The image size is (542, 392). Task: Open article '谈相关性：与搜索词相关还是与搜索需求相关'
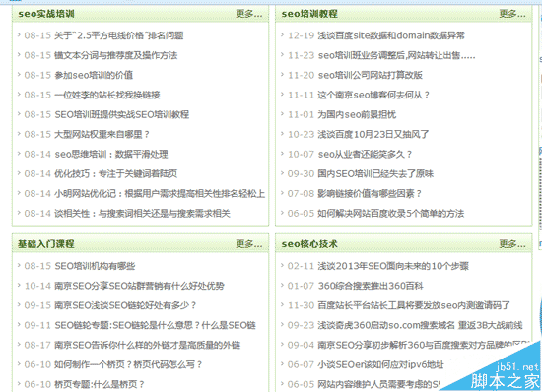click(142, 213)
